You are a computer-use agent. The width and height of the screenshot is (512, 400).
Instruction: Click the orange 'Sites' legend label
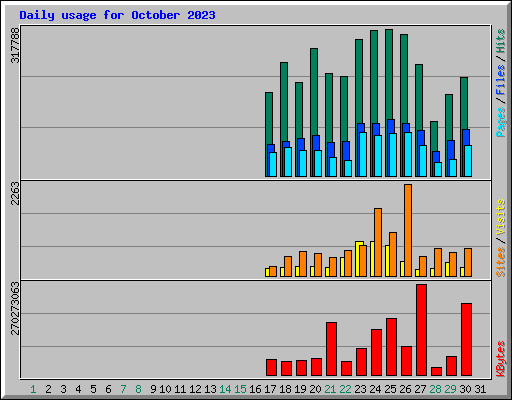click(501, 262)
